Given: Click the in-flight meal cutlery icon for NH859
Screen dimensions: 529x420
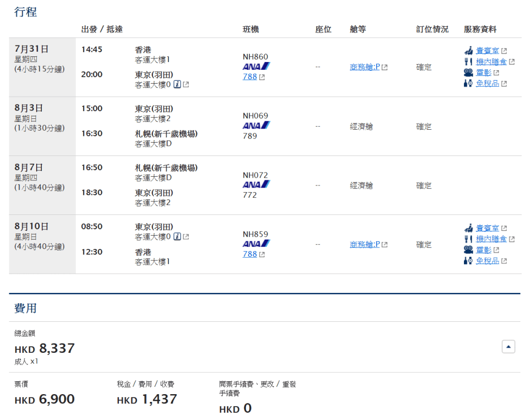Looking at the screenshot, I should click(468, 239).
